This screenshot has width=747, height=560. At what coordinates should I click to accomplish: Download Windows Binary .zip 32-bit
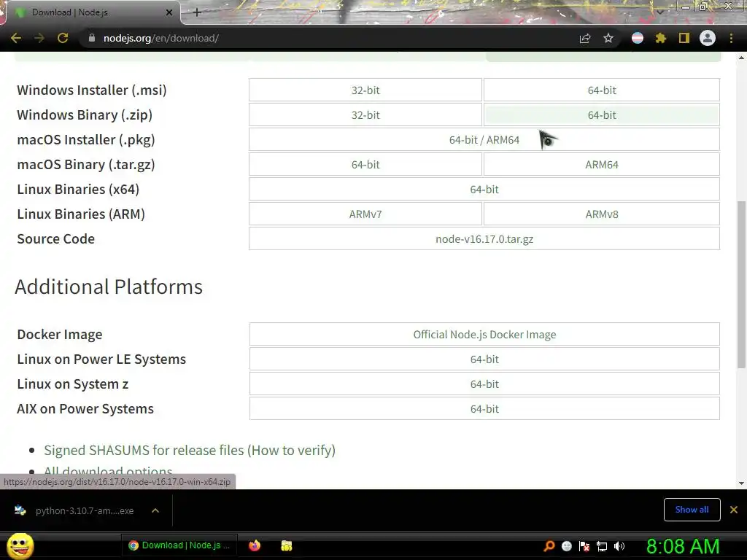(x=365, y=114)
